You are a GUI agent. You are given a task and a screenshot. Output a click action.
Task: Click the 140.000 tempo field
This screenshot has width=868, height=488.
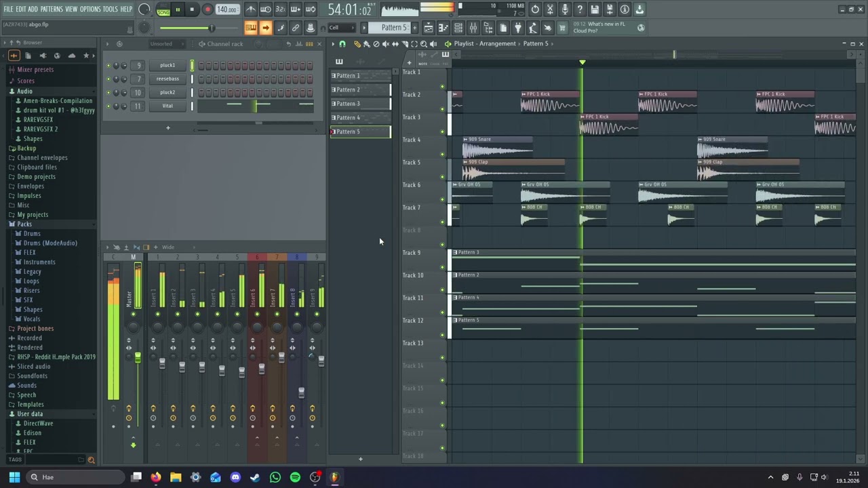click(x=227, y=9)
